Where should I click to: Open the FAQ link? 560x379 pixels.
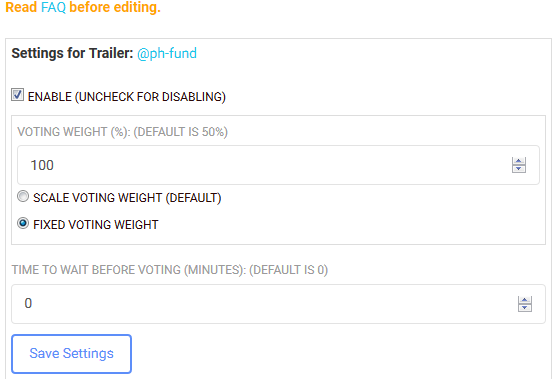[x=54, y=7]
